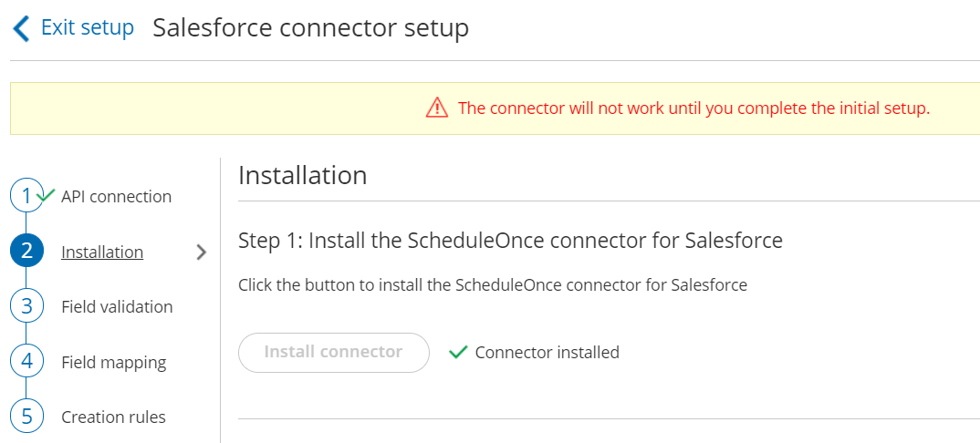
Task: Click the green checkmark beside API connection
Action: 47,194
